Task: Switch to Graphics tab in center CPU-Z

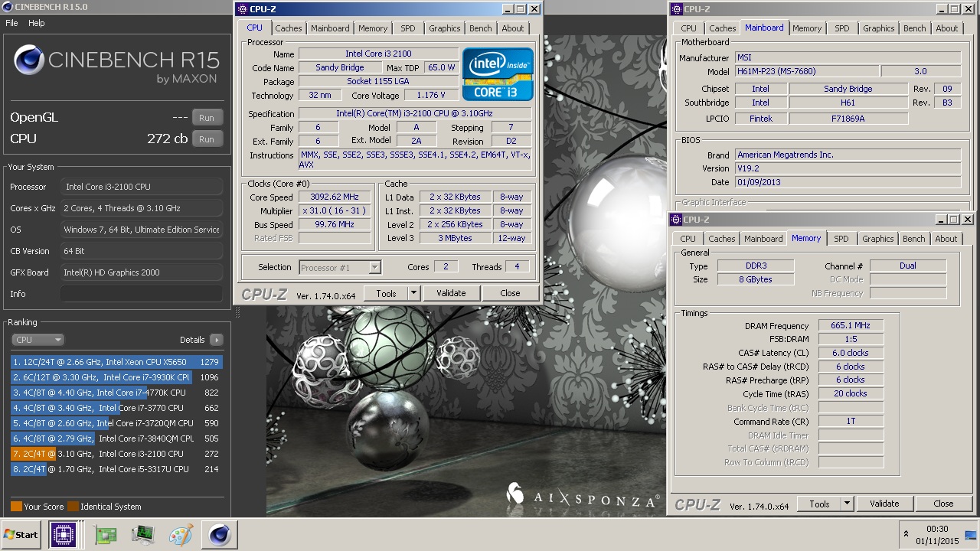Action: [445, 28]
